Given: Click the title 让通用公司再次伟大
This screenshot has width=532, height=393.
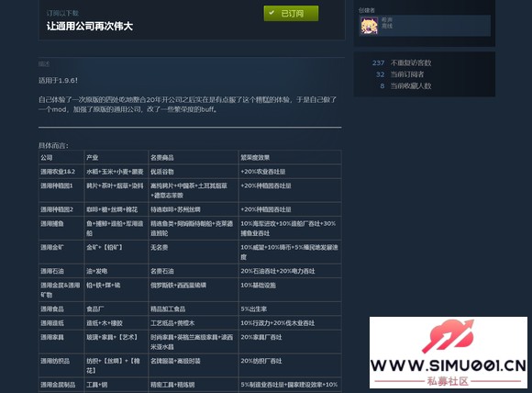Looking at the screenshot, I should (x=90, y=26).
